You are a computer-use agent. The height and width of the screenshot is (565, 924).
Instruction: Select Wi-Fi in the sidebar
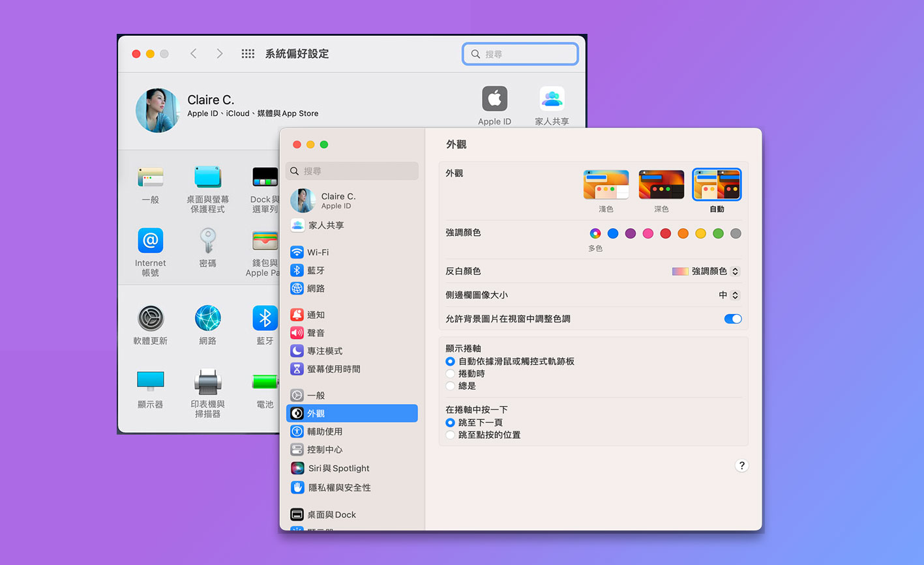[x=318, y=252]
